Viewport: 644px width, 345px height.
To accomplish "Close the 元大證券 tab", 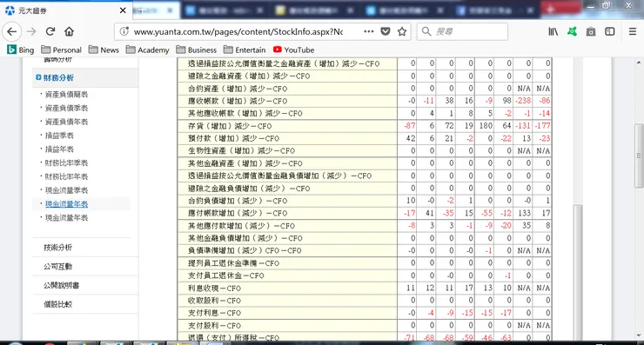I will click(123, 10).
